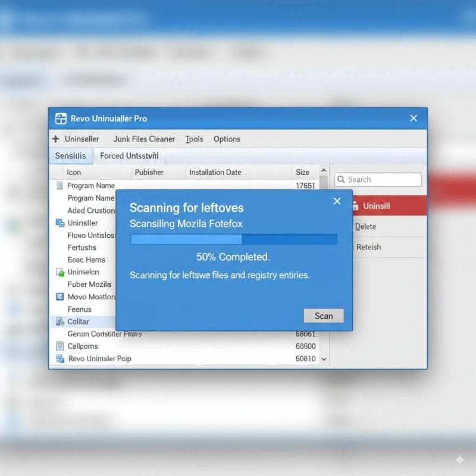Click the scanning progress bar
476x476 pixels.
pos(233,239)
